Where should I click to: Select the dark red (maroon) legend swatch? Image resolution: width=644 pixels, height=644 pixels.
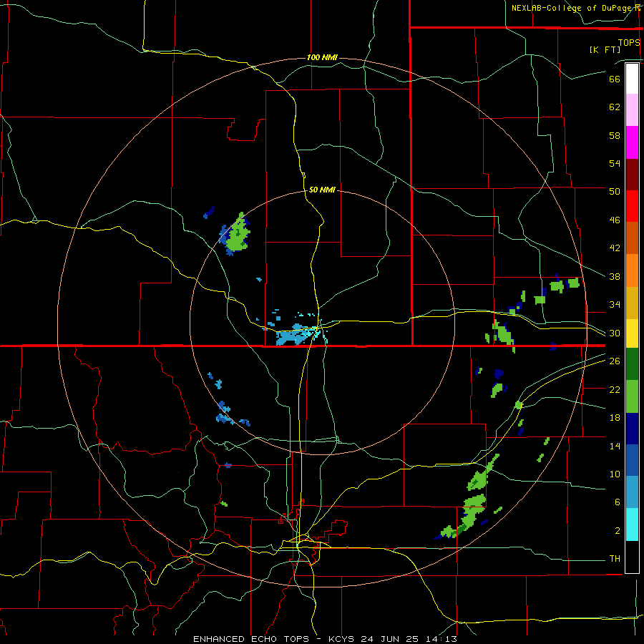click(632, 175)
